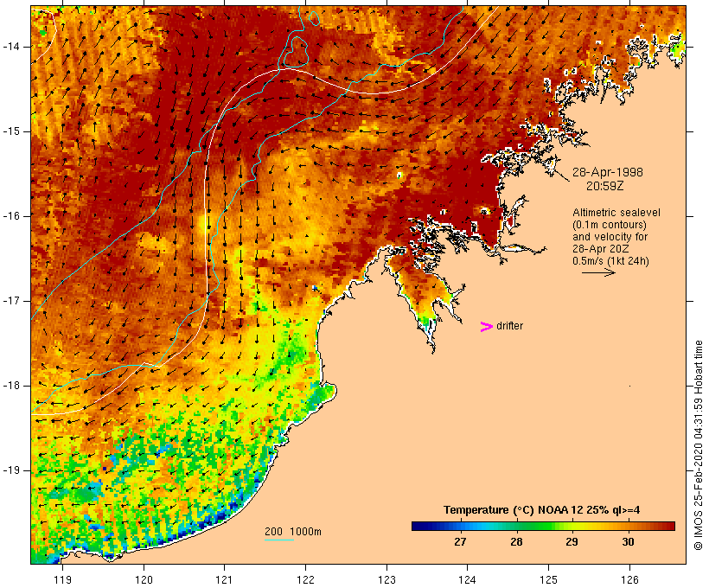The height and width of the screenshot is (588, 709).
Task: Click the colorbar label '30'
Action: click(628, 542)
